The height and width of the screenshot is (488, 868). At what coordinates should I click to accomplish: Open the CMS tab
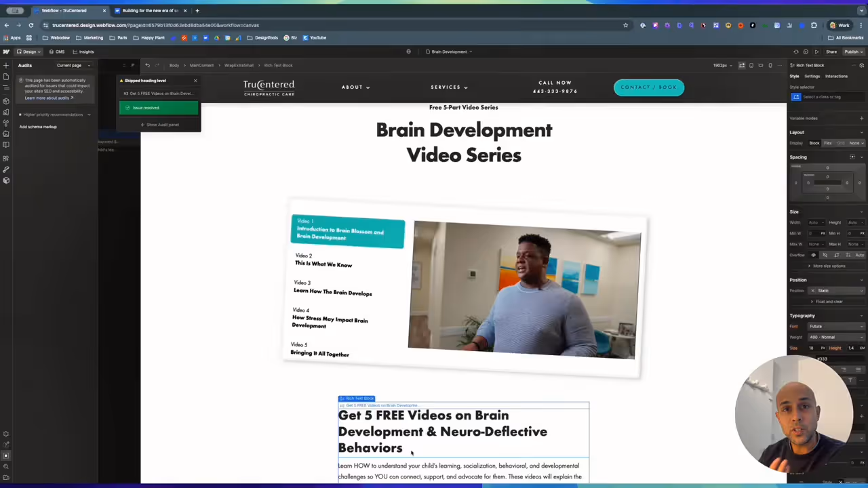pyautogui.click(x=58, y=52)
